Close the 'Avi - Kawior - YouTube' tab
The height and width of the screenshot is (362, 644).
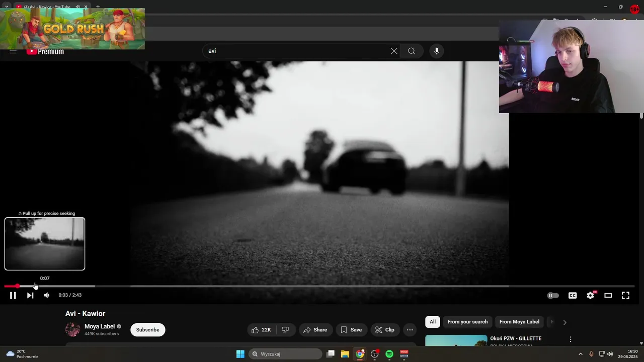pyautogui.click(x=86, y=7)
